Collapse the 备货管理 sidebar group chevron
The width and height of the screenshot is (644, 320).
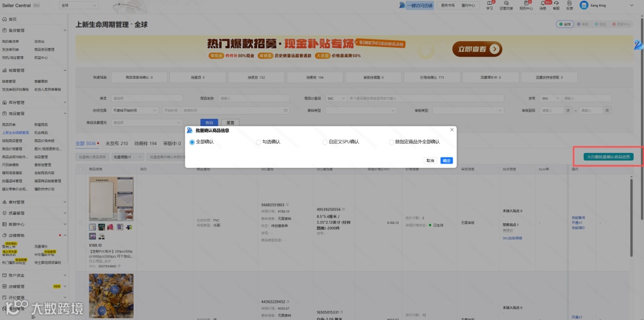click(65, 30)
